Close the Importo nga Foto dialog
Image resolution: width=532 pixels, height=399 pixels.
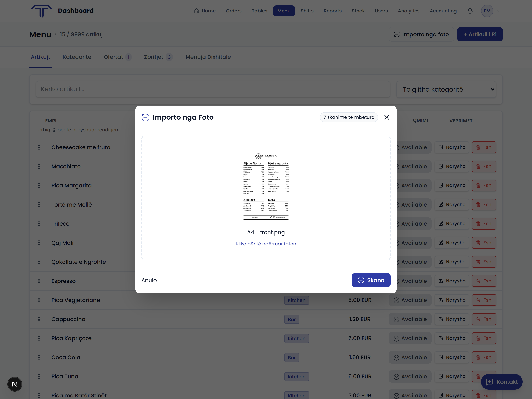387,117
